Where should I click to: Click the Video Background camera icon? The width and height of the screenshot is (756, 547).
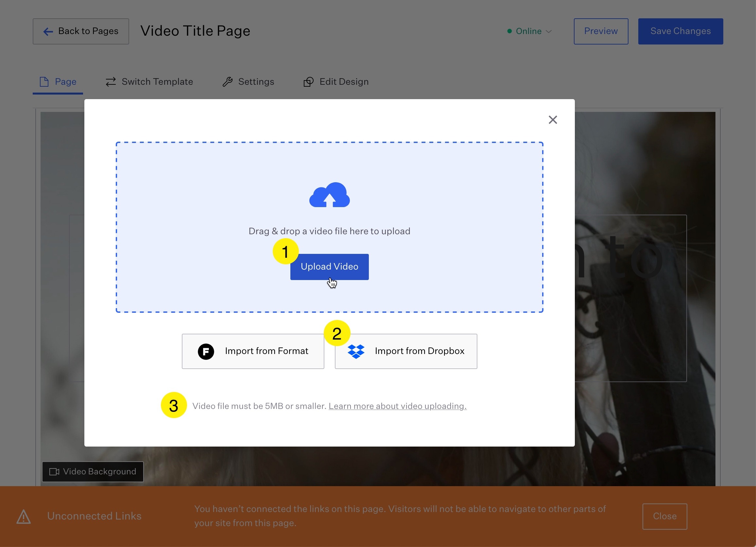pyautogui.click(x=54, y=472)
